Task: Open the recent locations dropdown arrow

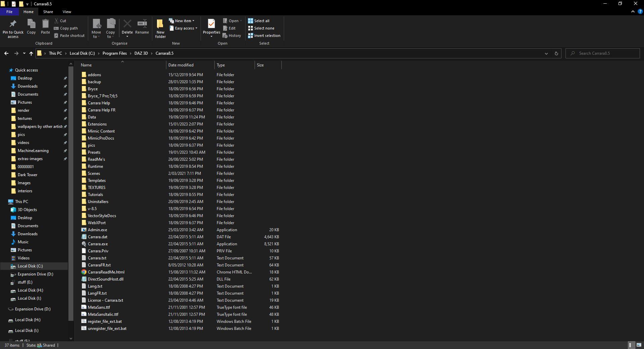Action: [24, 53]
